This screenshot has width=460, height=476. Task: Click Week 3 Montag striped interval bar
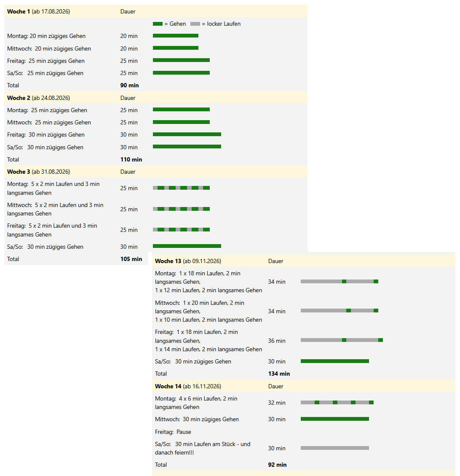coord(181,188)
